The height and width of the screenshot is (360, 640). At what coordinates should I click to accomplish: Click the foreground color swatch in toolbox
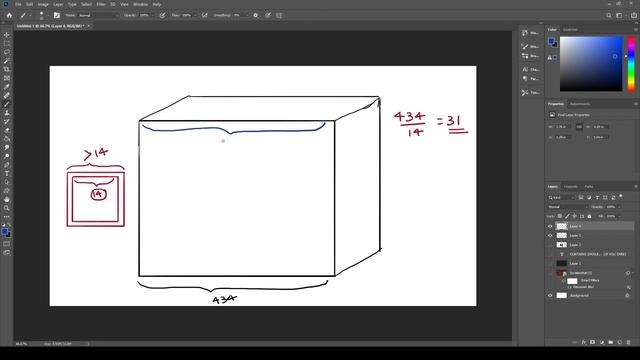(x=5, y=232)
